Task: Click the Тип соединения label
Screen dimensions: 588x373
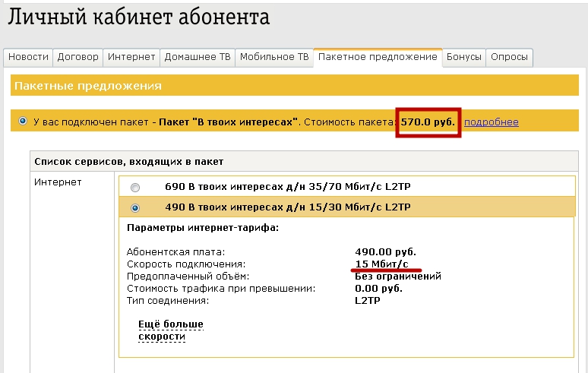Action: (168, 301)
